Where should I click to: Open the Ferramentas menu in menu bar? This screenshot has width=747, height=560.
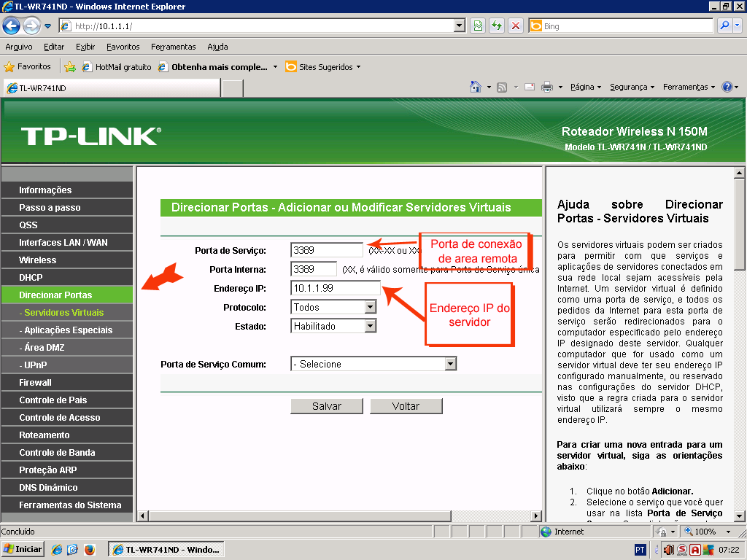click(174, 47)
